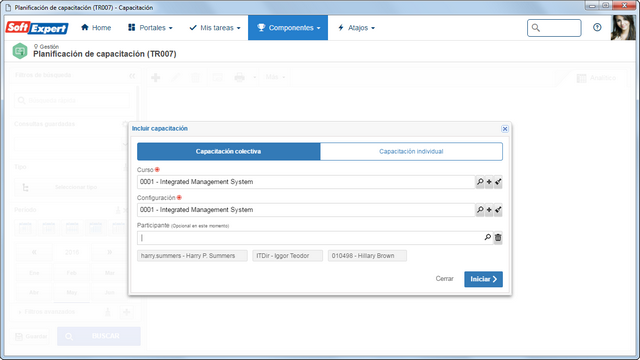
Task: Switch to the Analítico view
Action: pyautogui.click(x=596, y=78)
